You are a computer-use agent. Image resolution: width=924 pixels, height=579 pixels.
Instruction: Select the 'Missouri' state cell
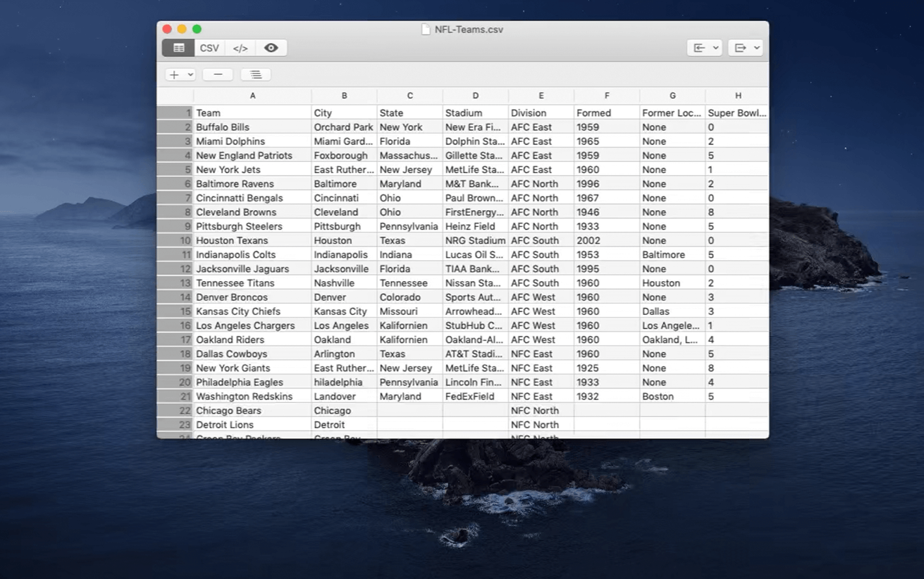[x=410, y=311]
